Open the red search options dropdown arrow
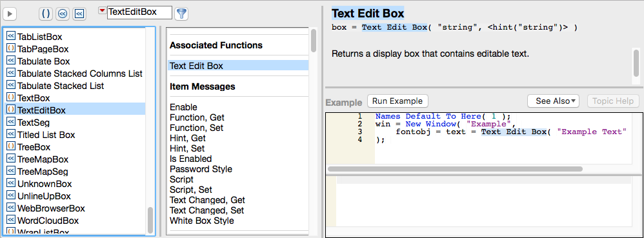Image resolution: width=644 pixels, height=238 pixels. pyautogui.click(x=102, y=11)
